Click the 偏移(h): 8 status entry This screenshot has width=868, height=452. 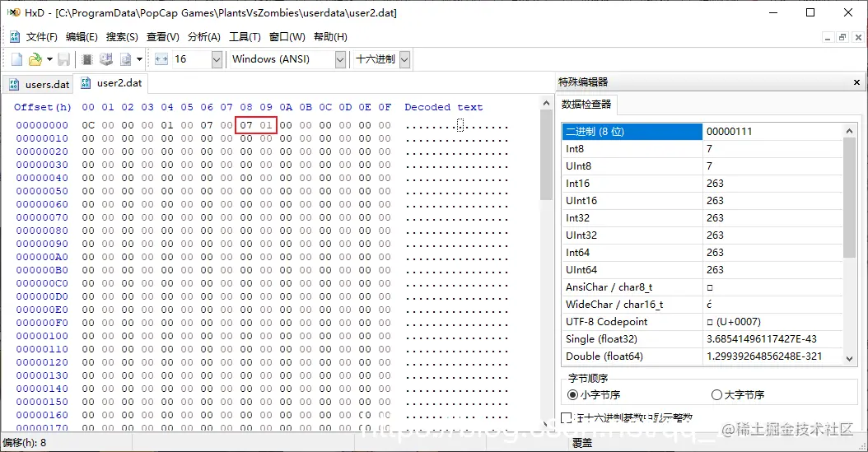25,443
